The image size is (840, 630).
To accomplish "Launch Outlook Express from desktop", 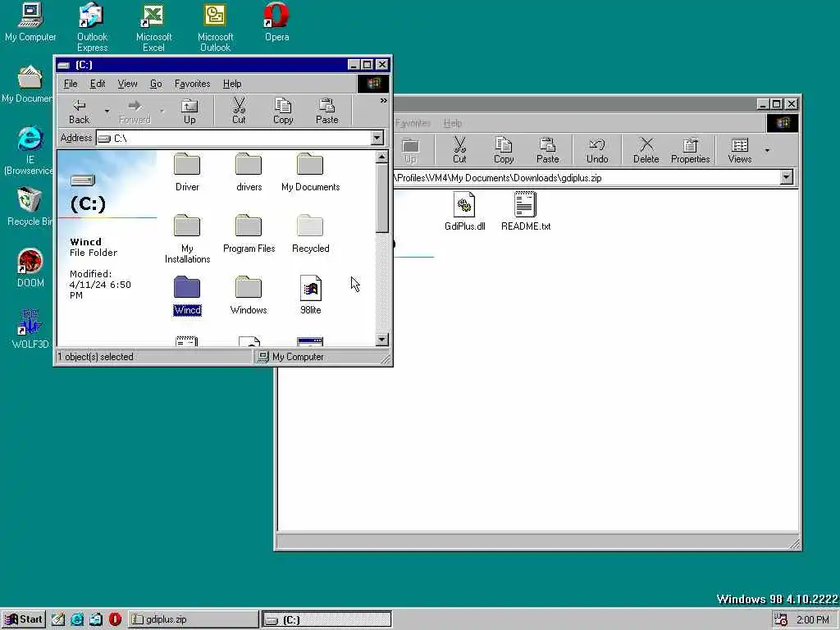I will coord(92,27).
